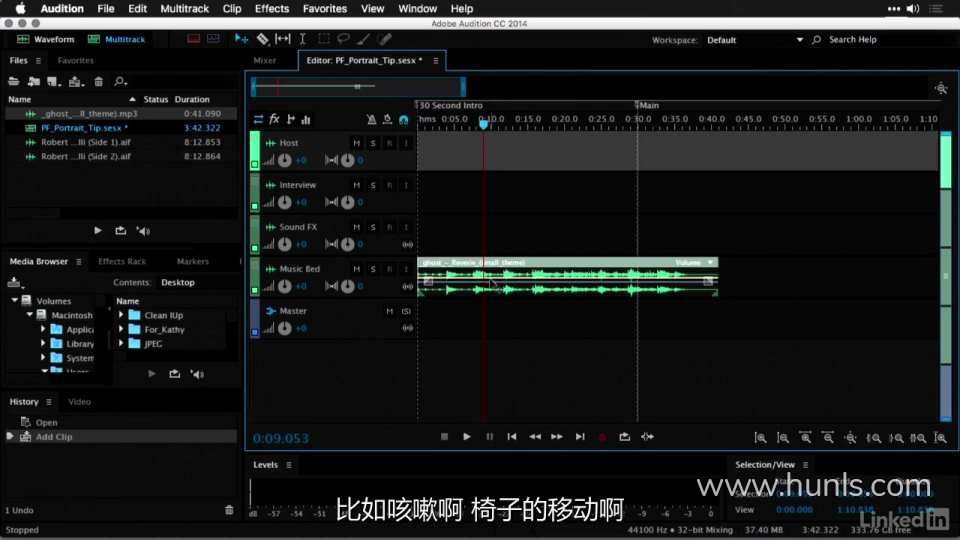Image resolution: width=960 pixels, height=540 pixels.
Task: Click the Main timeline marker
Action: 647,105
